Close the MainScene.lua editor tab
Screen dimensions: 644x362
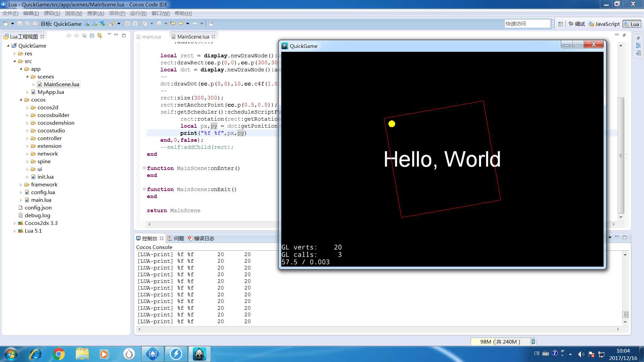tap(213, 37)
